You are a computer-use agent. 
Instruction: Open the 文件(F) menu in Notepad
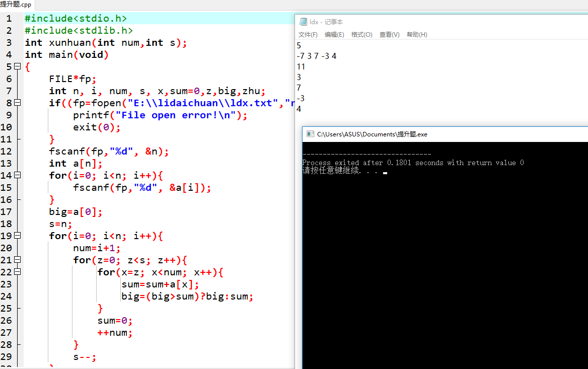pos(308,35)
